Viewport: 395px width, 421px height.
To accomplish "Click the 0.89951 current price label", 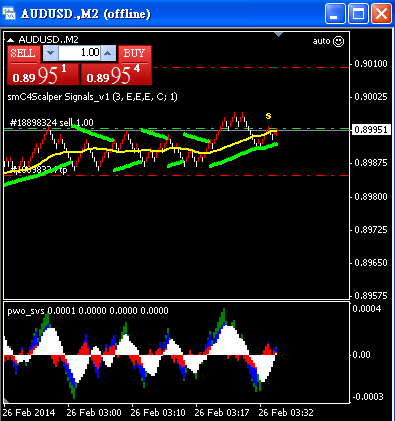I will click(x=371, y=130).
